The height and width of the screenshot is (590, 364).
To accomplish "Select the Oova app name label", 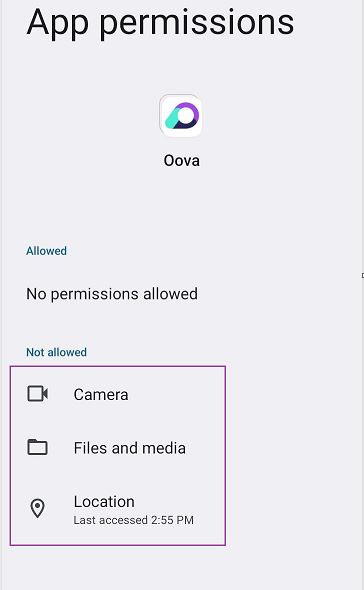I will point(181,161).
